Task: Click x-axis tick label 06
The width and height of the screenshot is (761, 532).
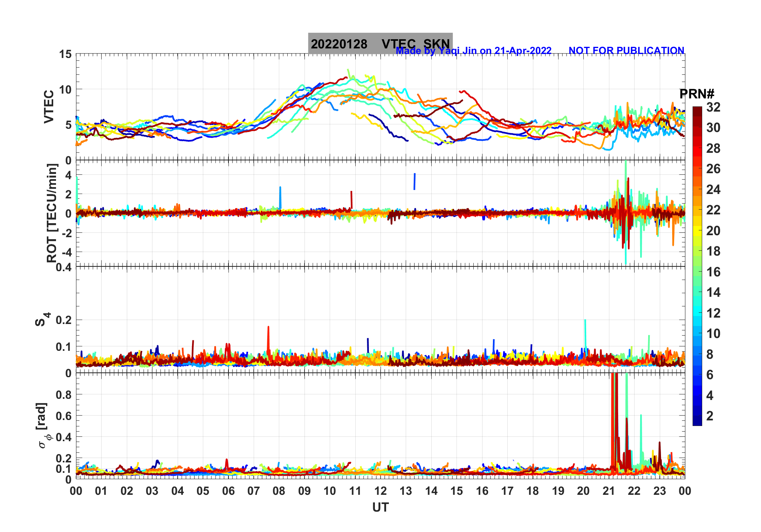Action: coord(228,491)
